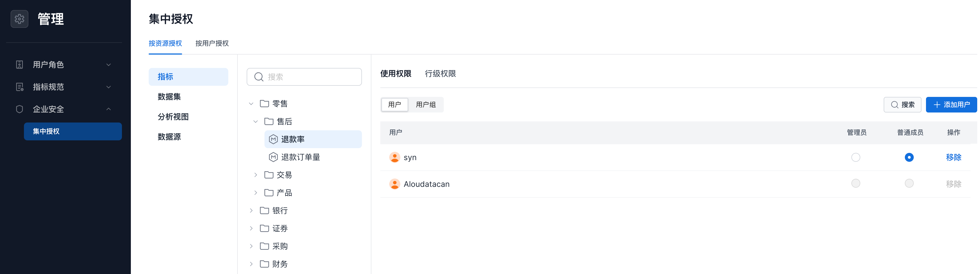Click the 指标规范 sidebar icon
Screen dimensions: 980x274
point(19,87)
